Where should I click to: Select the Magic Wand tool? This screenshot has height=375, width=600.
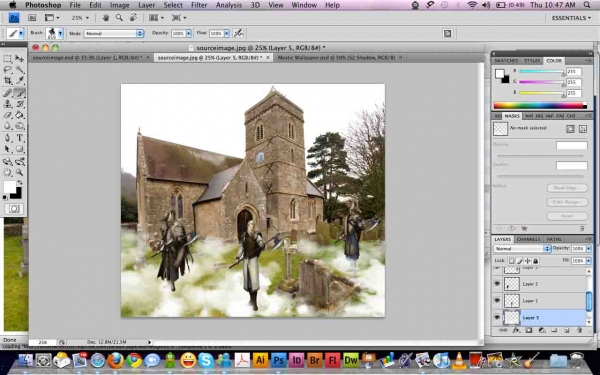point(20,70)
